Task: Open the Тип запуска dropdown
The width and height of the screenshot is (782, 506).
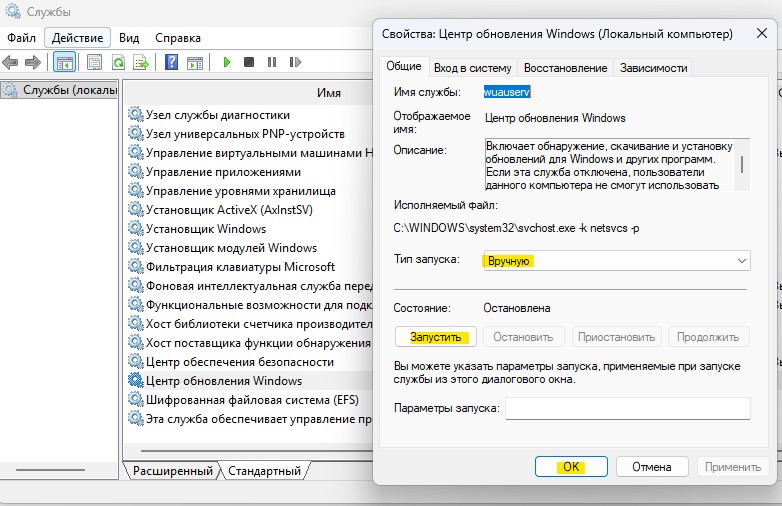Action: pyautogui.click(x=617, y=261)
